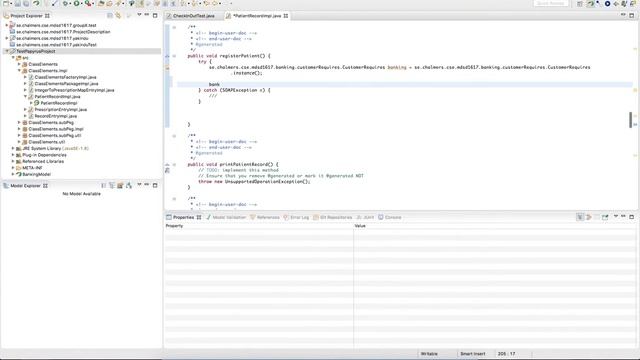Expand the META-INF folder
Screen dimensions: 640x360
click(x=13, y=168)
